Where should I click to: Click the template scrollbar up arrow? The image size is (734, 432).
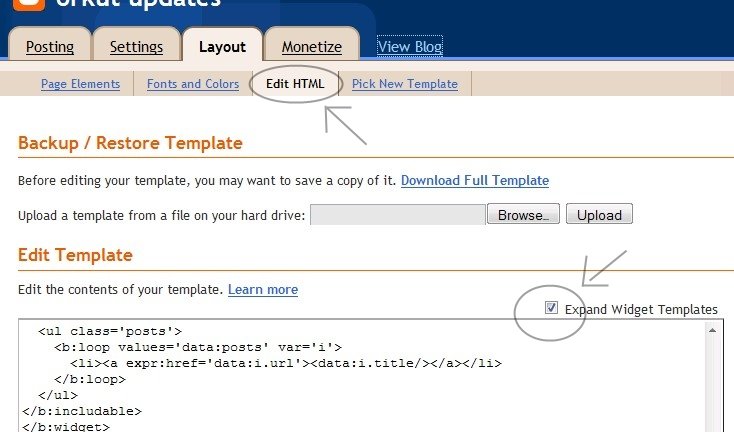coord(712,330)
